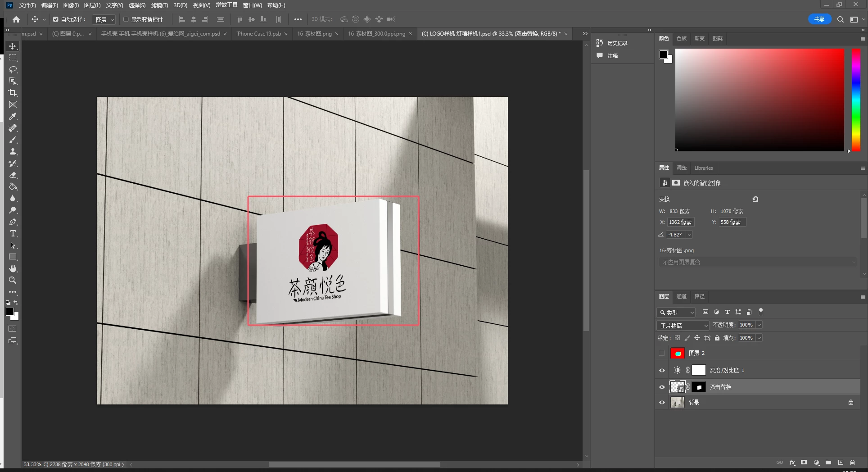This screenshot has height=472, width=868.
Task: Click the 共享 share button
Action: (x=819, y=19)
